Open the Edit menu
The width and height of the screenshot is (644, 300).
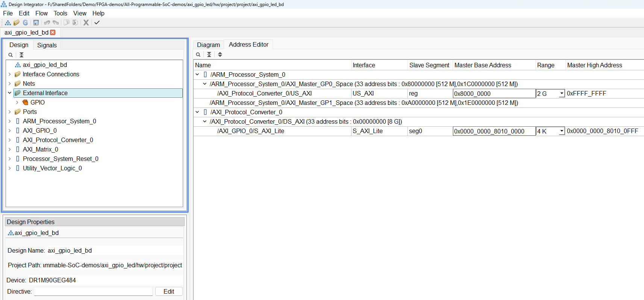coord(24,13)
